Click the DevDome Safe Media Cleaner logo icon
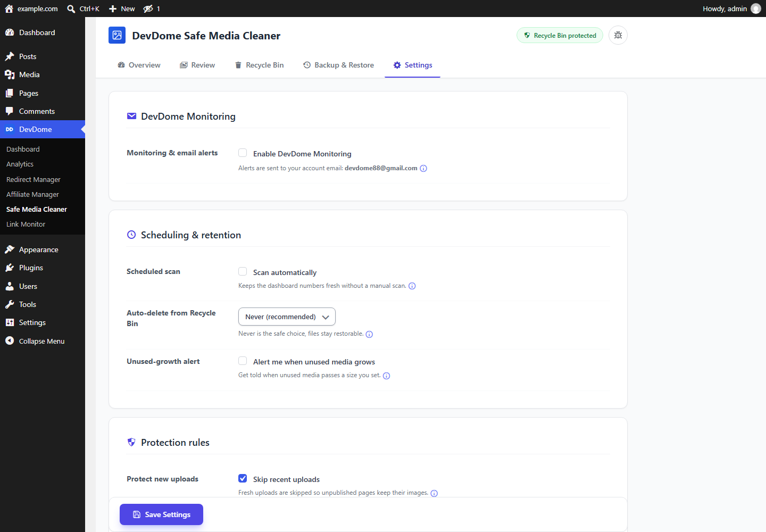Image resolution: width=766 pixels, height=532 pixels. 117,35
